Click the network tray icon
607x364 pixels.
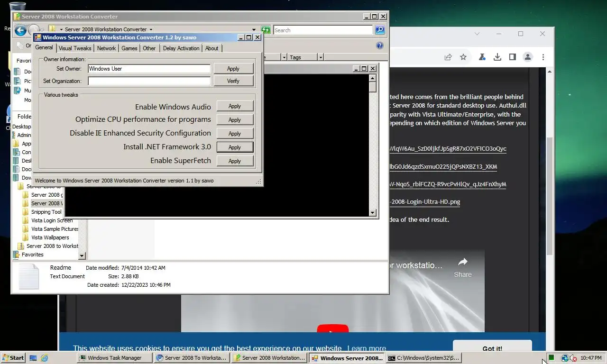coord(564,358)
